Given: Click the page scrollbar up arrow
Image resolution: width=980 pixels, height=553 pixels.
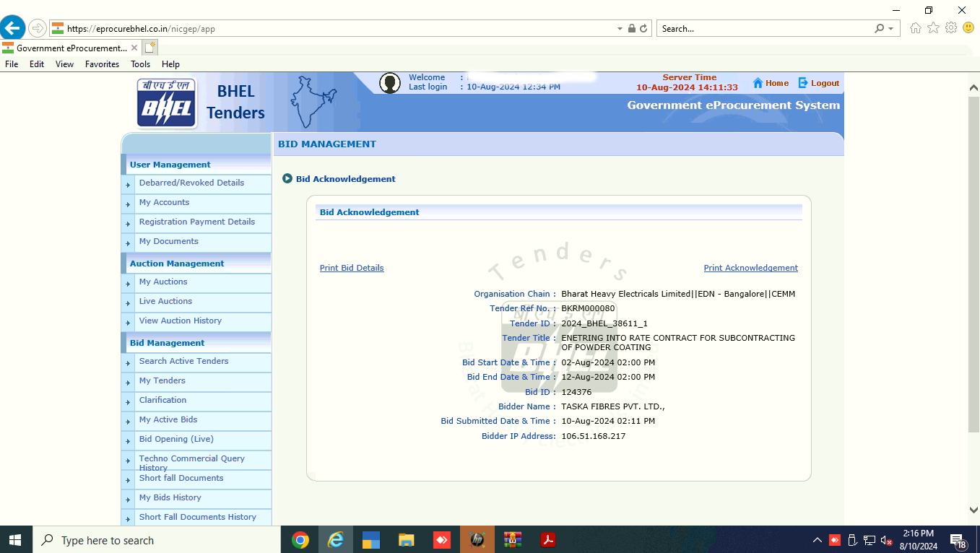Looking at the screenshot, I should 974,87.
